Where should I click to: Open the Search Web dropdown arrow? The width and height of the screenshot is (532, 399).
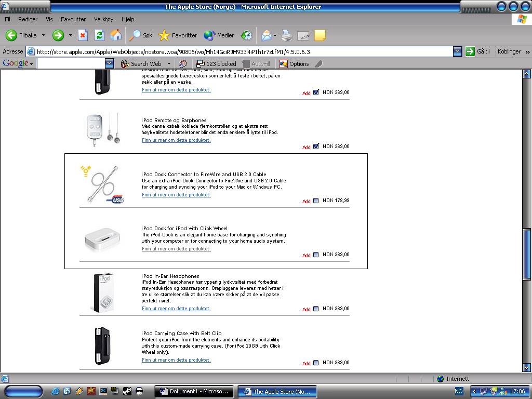point(169,64)
